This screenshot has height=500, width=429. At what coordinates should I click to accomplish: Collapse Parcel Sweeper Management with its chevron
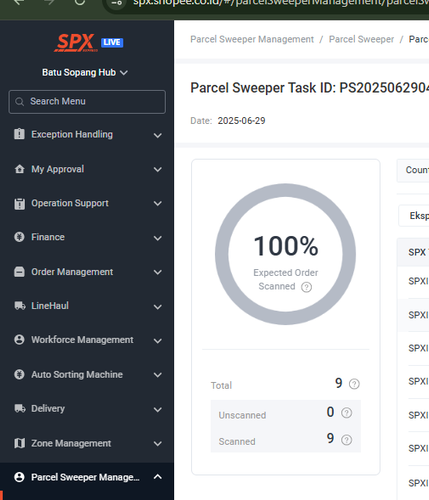158,477
